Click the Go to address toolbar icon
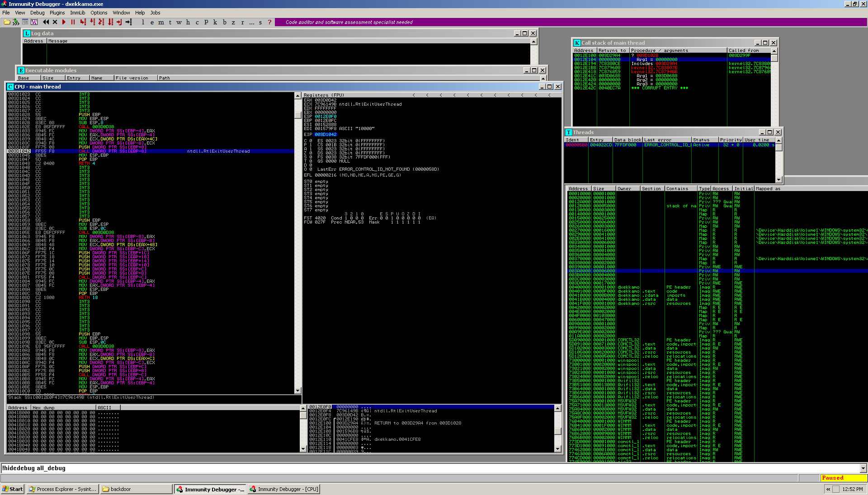This screenshot has height=495, width=868. point(129,22)
